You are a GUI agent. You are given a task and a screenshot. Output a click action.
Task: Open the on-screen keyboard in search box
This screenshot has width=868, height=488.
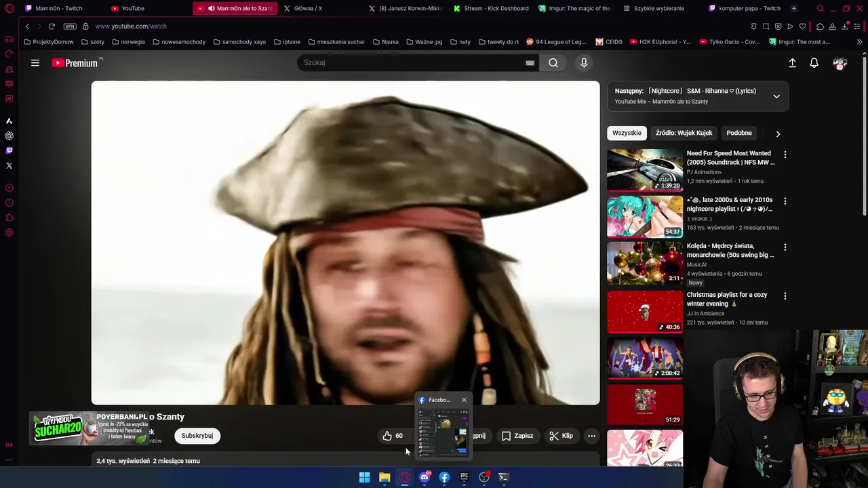pos(530,63)
